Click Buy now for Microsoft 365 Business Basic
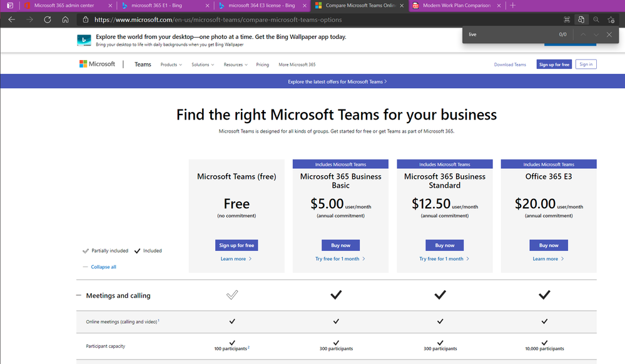Viewport: 625px width, 364px height. pos(340,245)
